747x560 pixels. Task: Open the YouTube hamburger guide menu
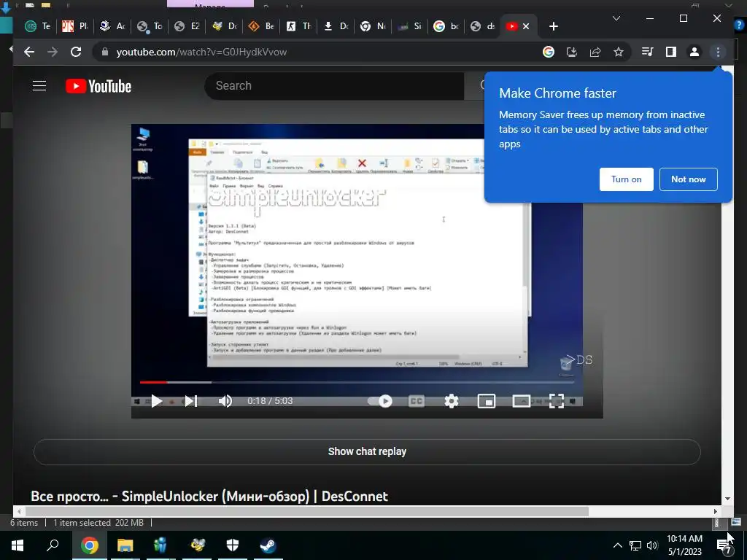pyautogui.click(x=39, y=86)
